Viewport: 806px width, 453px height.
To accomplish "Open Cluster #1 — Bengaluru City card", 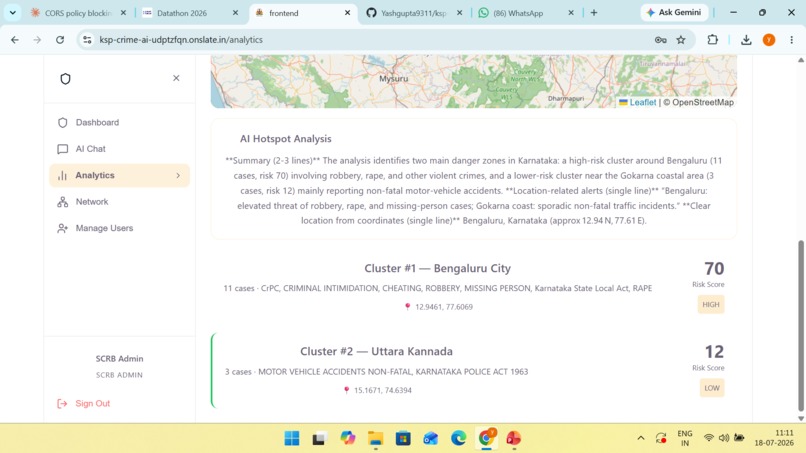I will [473, 286].
